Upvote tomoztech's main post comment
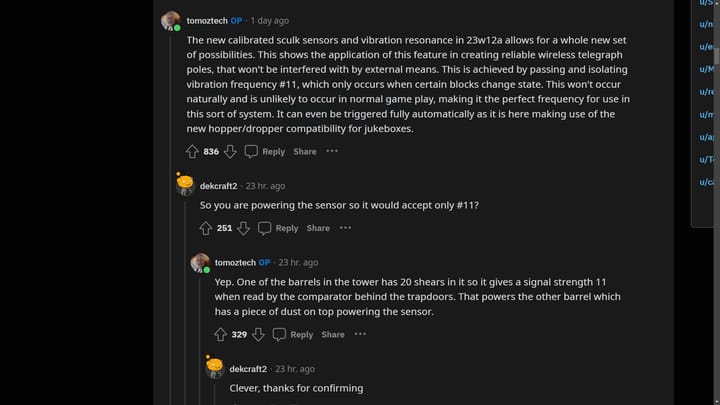This screenshot has height=405, width=720. [193, 152]
